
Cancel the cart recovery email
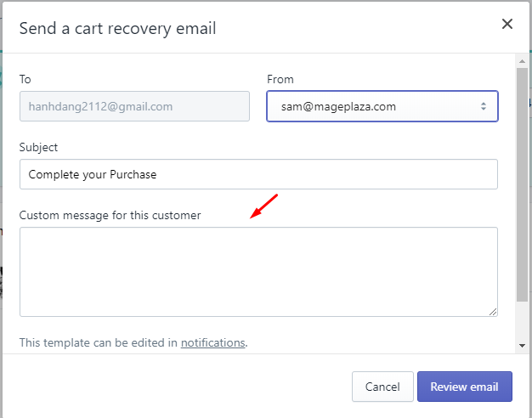click(382, 387)
